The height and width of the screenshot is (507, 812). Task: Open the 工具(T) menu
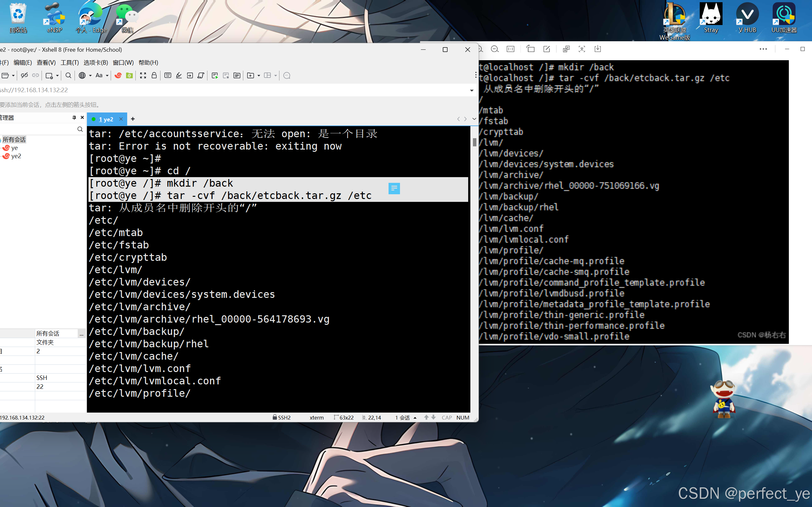point(69,63)
